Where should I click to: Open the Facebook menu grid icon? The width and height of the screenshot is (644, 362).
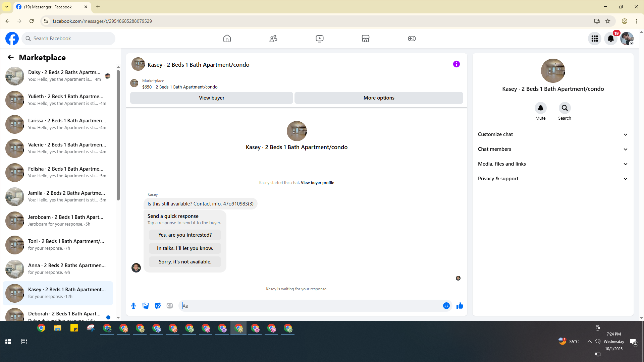click(595, 39)
